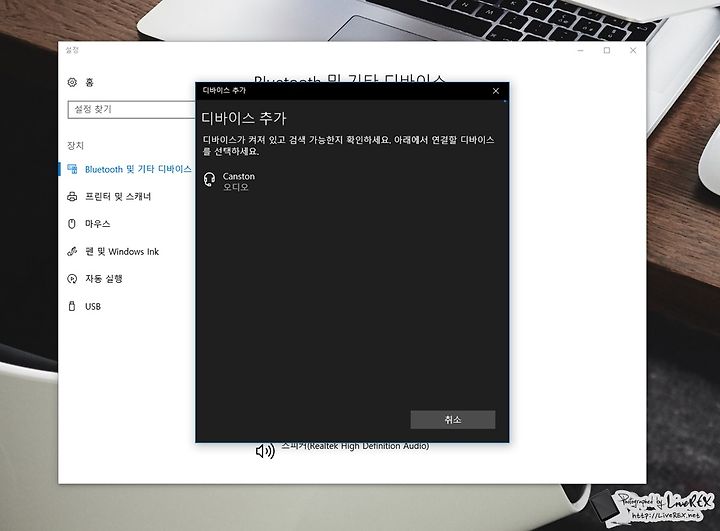Click the printer icon in sidebar
This screenshot has width=720, height=531.
pos(72,197)
